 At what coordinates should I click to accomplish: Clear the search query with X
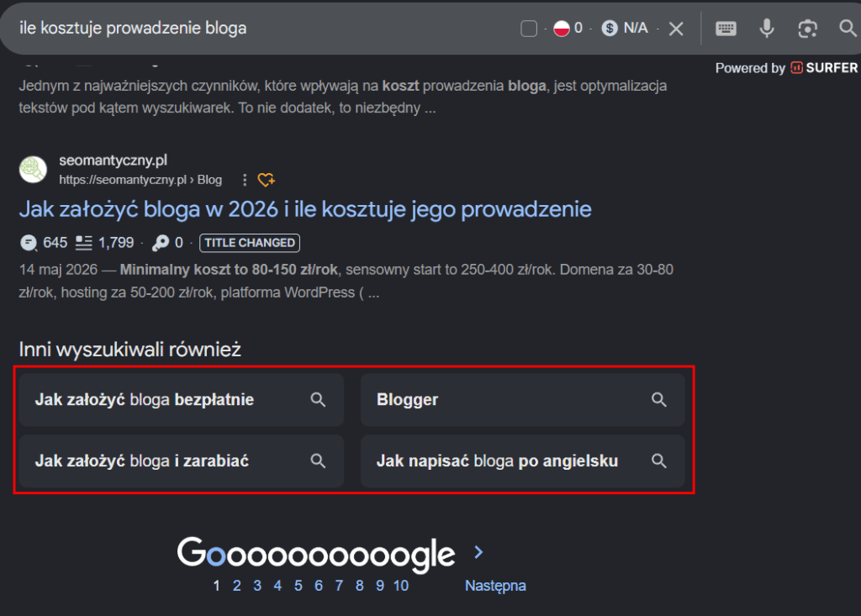(x=676, y=29)
